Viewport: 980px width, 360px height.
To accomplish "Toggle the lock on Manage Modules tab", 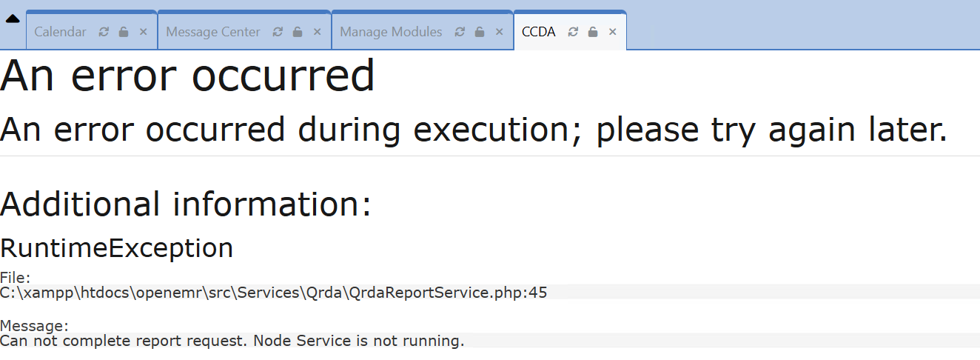I will pos(480,32).
